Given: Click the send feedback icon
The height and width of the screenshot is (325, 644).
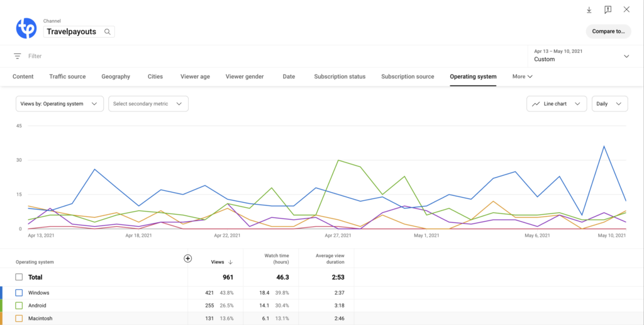Looking at the screenshot, I should tap(608, 10).
